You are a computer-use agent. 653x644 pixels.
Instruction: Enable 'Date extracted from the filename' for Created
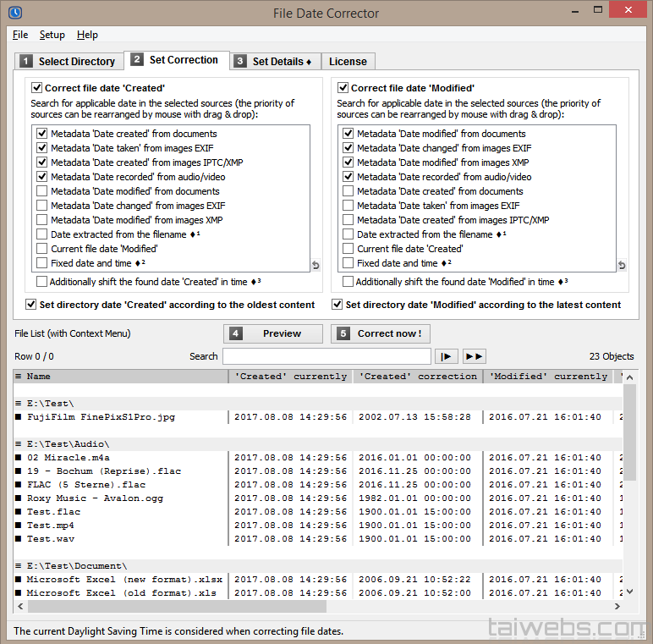[42, 234]
